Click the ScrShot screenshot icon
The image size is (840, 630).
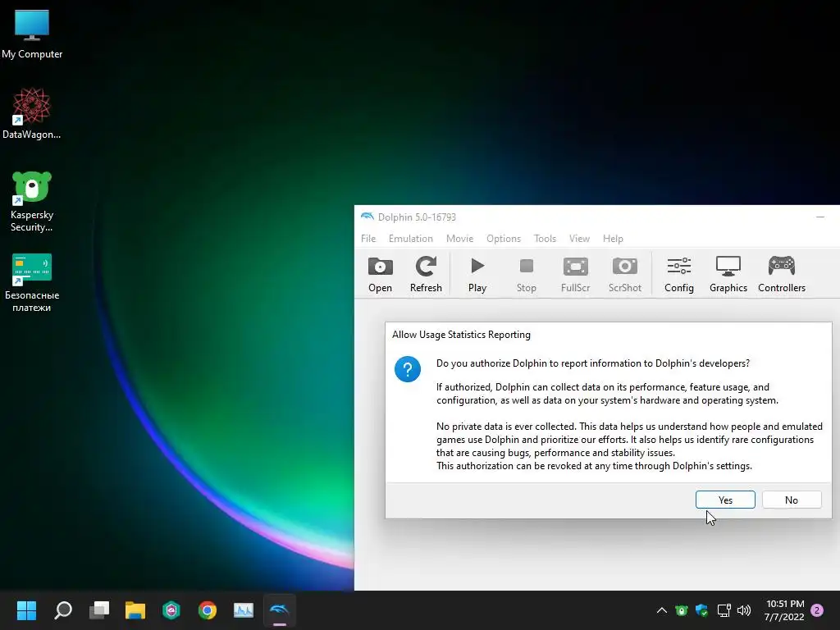pos(624,274)
